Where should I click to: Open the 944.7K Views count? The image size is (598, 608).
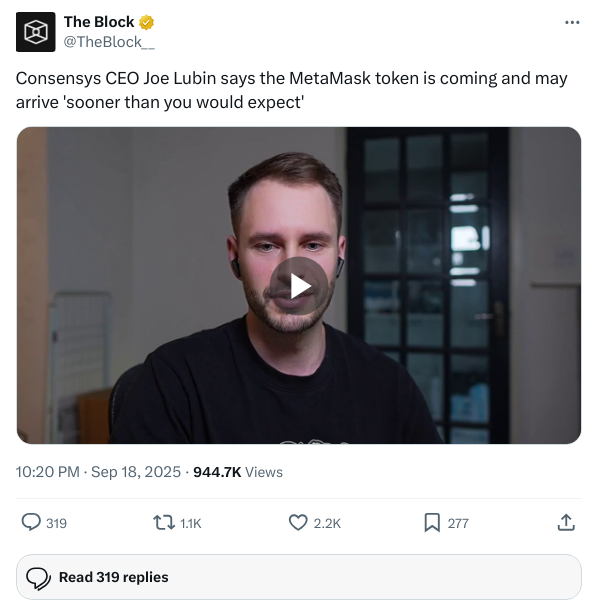[x=238, y=472]
